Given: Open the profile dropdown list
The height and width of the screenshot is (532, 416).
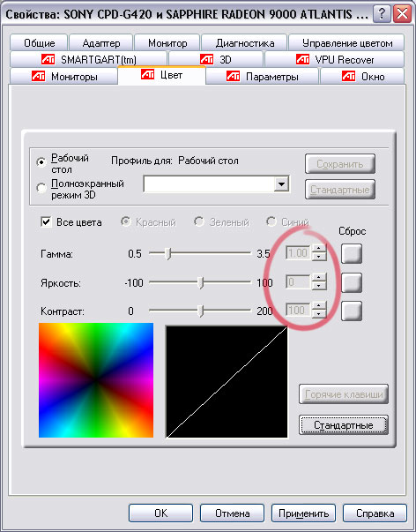Looking at the screenshot, I should point(281,184).
